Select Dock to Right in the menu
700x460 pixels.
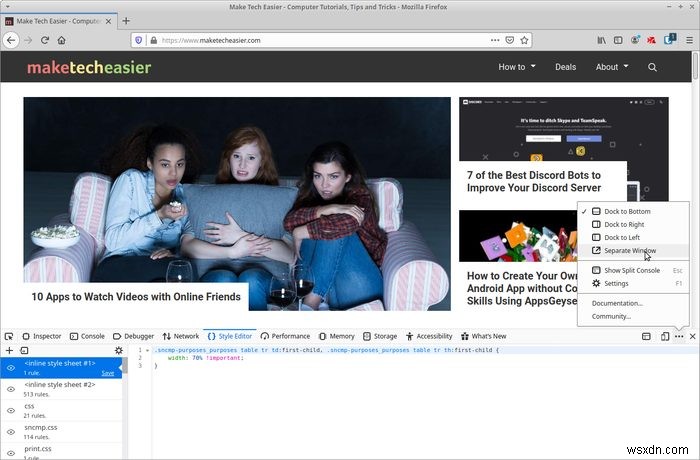(633, 224)
